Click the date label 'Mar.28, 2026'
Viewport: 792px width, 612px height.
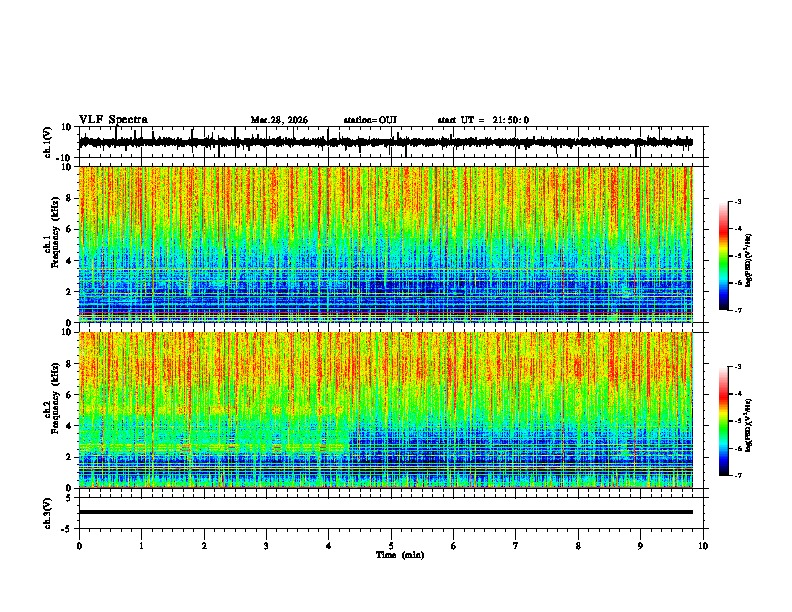pyautogui.click(x=279, y=120)
